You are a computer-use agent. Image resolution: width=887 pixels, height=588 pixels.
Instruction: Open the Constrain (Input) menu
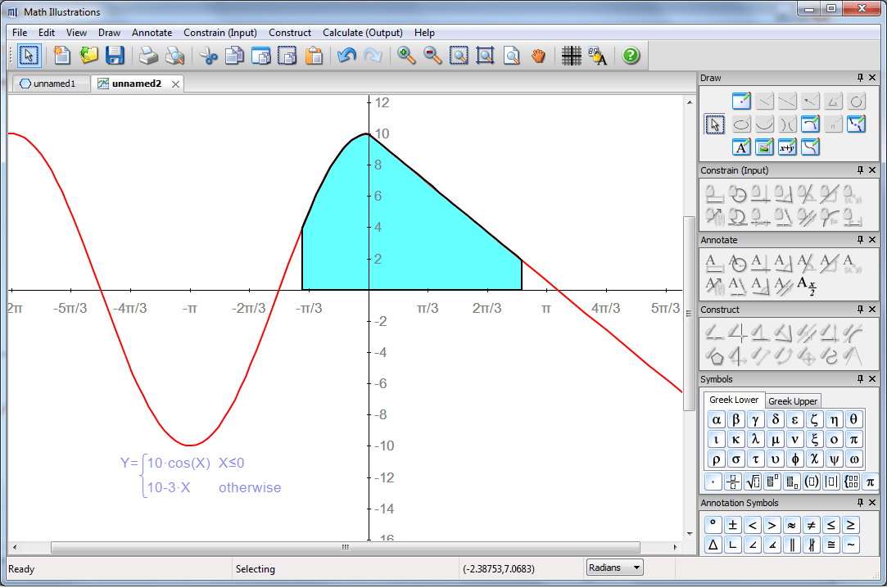[220, 33]
